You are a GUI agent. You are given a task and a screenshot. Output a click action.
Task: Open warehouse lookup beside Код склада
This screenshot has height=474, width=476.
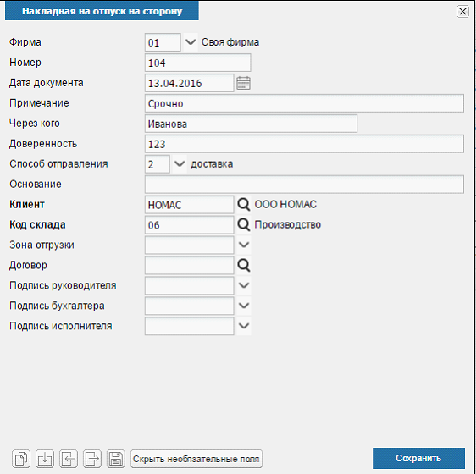pos(243,225)
